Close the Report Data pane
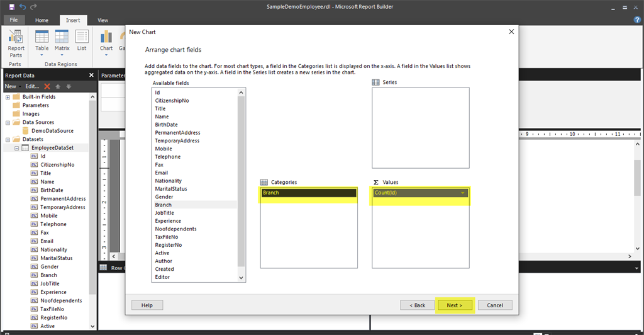 point(91,75)
